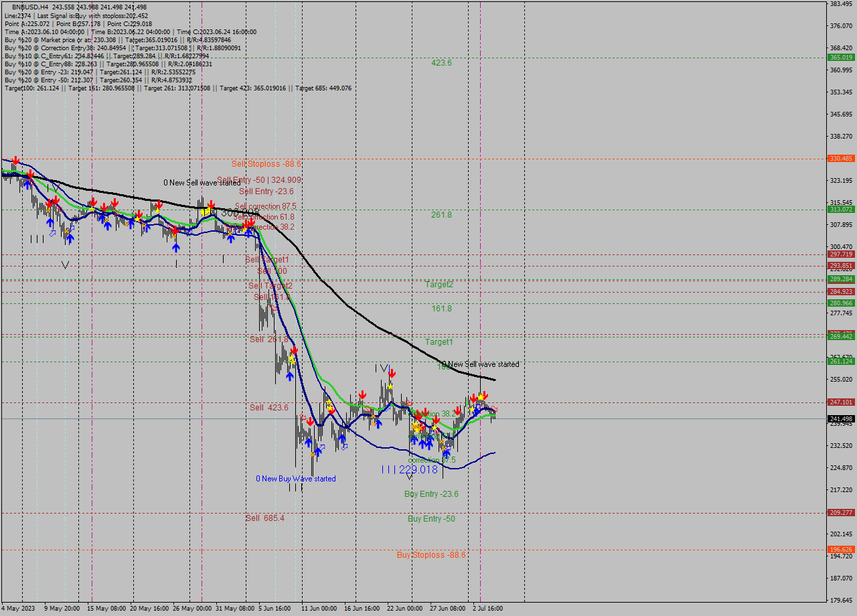Click the Sell correction 87.5 label

click(x=265, y=206)
